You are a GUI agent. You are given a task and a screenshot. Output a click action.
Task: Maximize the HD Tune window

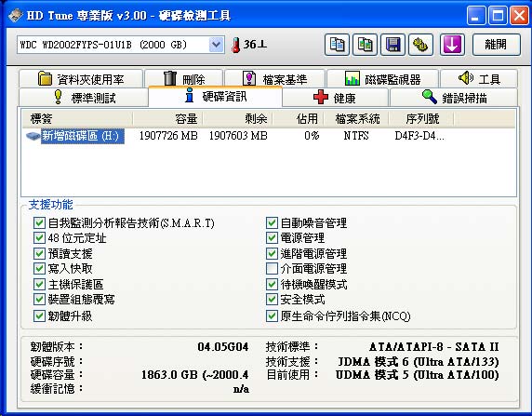[498, 15]
